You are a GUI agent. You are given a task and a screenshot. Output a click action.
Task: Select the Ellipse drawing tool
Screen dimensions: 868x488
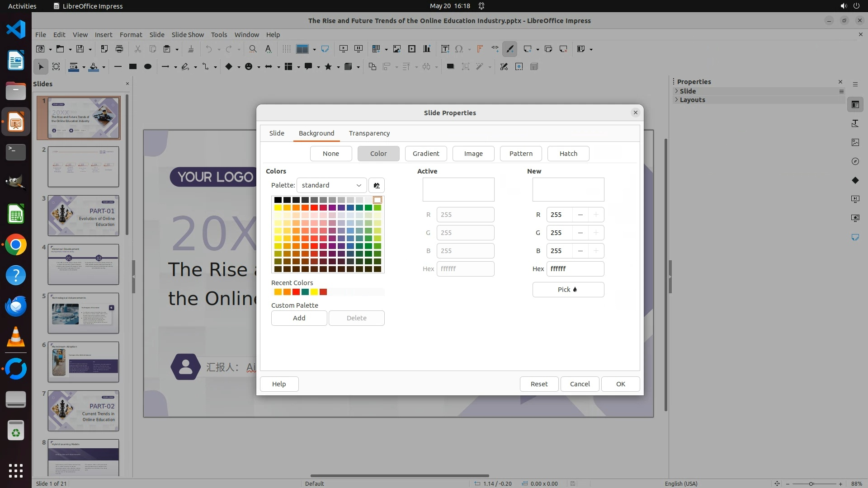point(148,66)
